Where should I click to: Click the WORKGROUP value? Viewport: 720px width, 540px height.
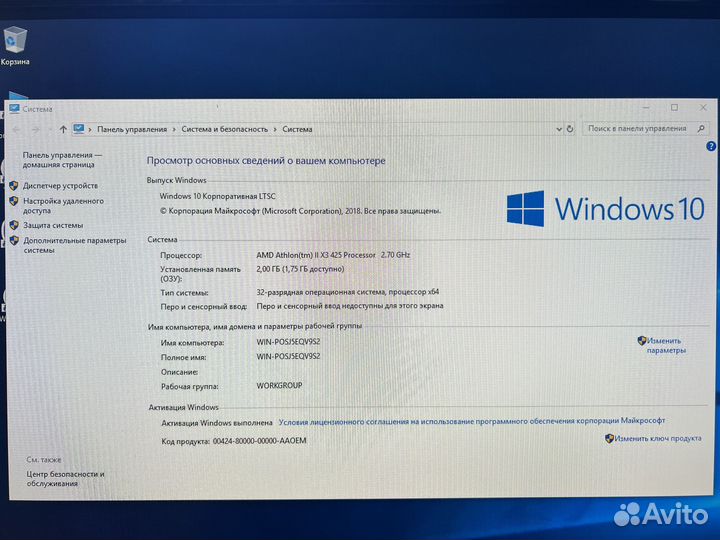(279, 386)
